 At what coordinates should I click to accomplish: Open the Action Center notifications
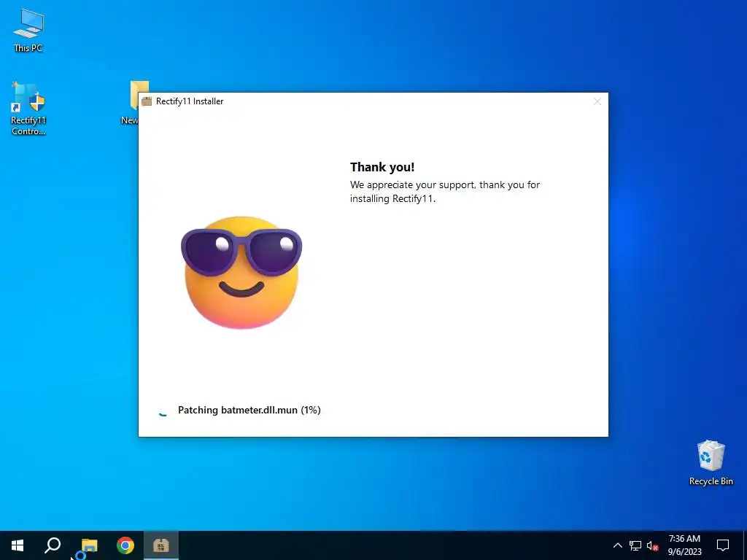tap(723, 545)
